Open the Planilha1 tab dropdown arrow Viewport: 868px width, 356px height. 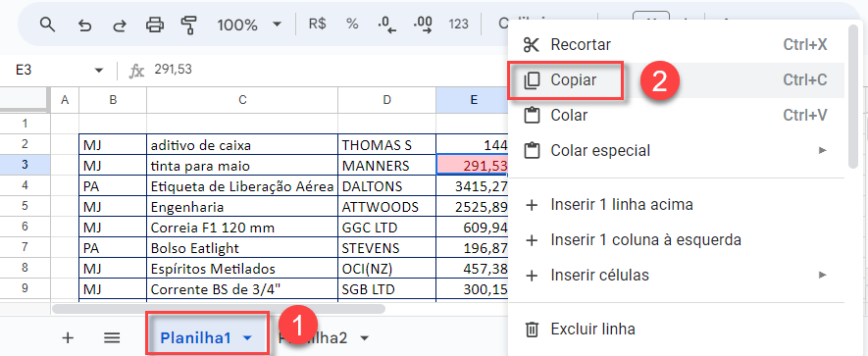(x=248, y=337)
